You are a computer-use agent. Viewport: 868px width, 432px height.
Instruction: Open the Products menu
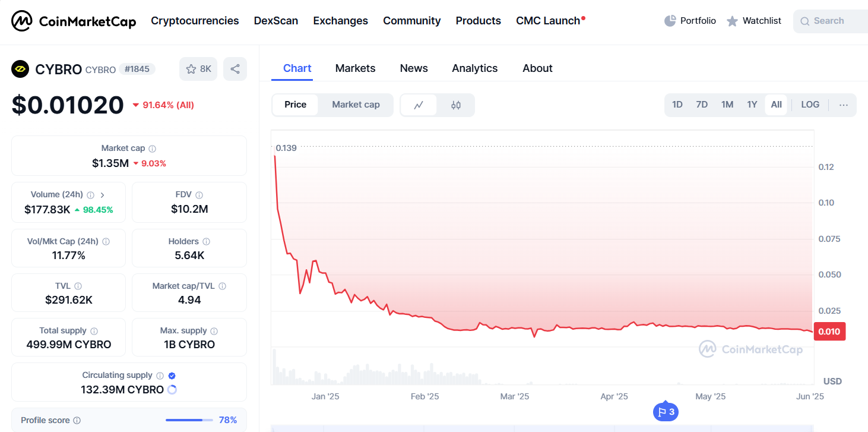(479, 21)
